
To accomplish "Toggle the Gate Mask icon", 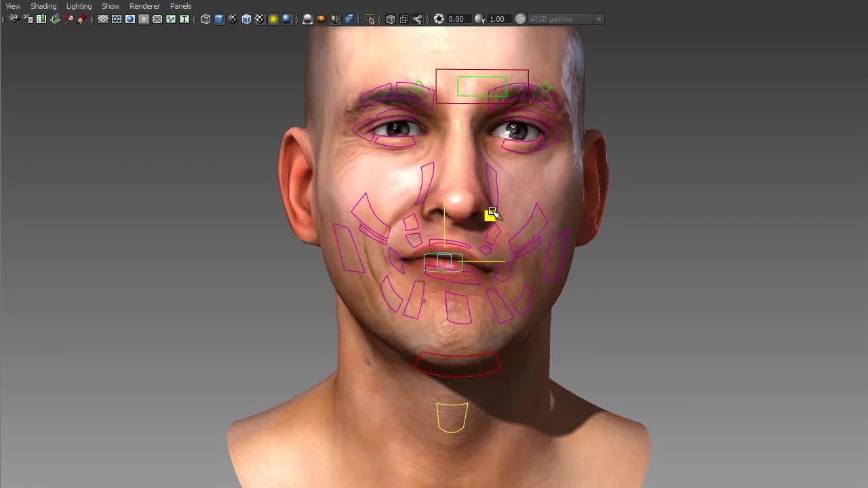I will coord(144,19).
